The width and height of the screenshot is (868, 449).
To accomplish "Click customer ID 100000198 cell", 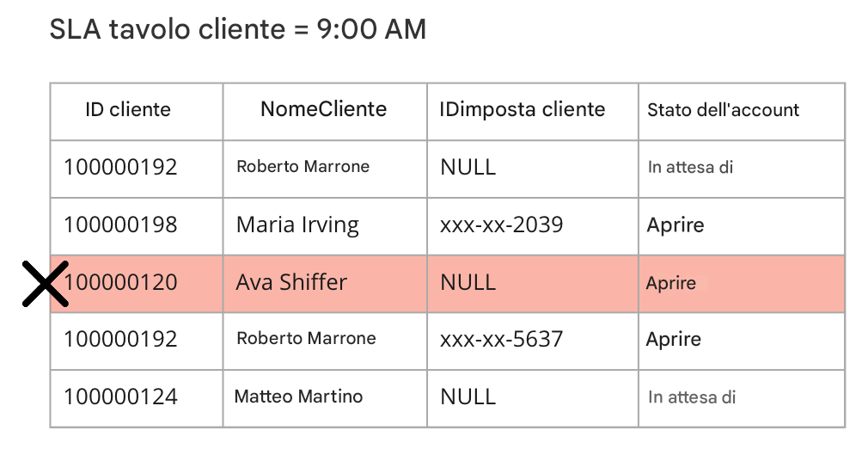I will coord(136,225).
